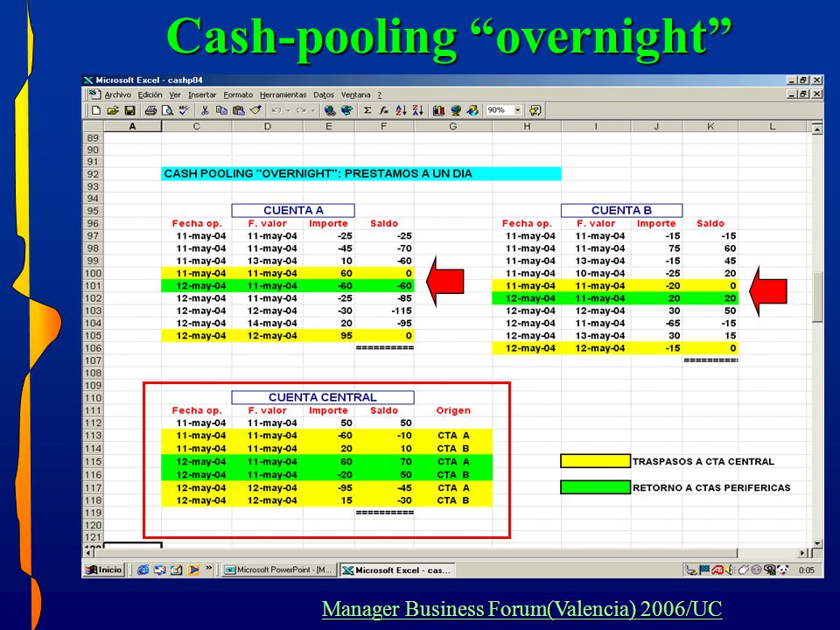Switch to Microsoft PowerPoint taskbar button
This screenshot has height=630, width=840.
(279, 570)
